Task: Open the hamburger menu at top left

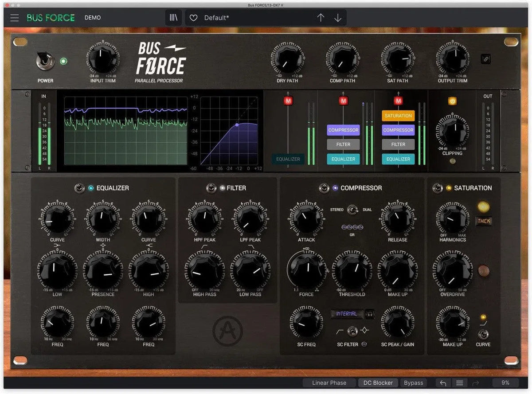Action: [14, 17]
